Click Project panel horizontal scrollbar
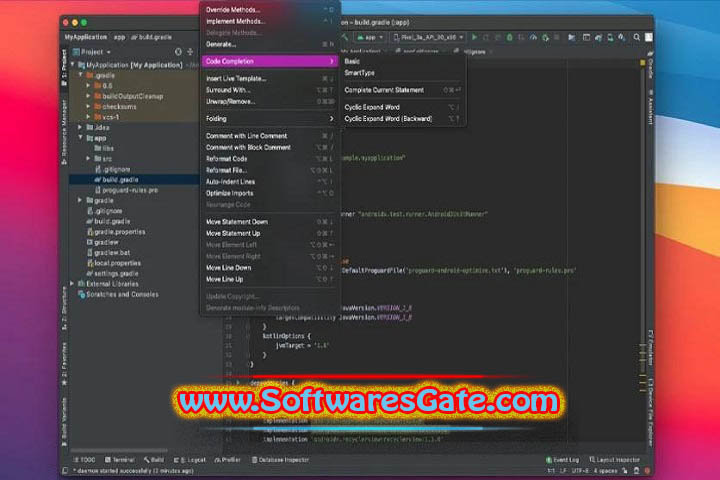Image resolution: width=720 pixels, height=480 pixels. [x=119, y=451]
